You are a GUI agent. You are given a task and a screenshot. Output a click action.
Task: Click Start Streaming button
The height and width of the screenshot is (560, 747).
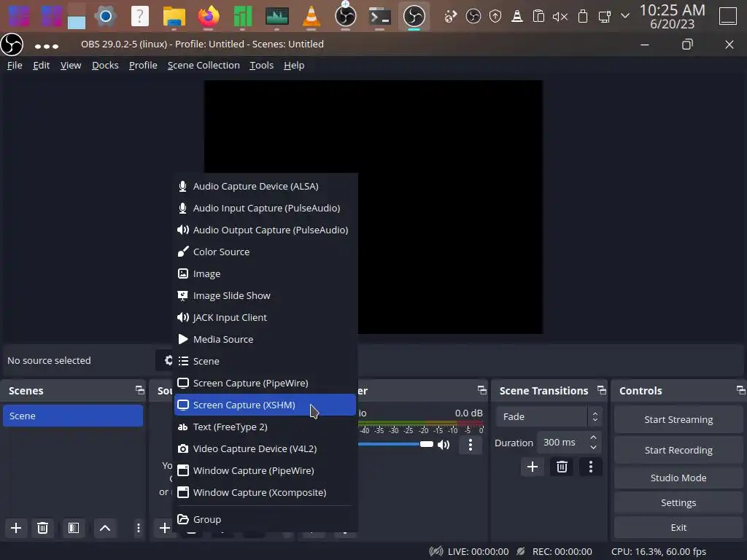tap(678, 419)
